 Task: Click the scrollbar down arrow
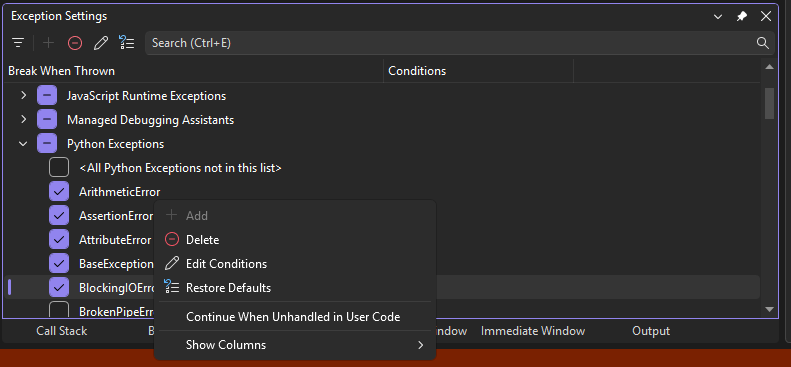769,310
